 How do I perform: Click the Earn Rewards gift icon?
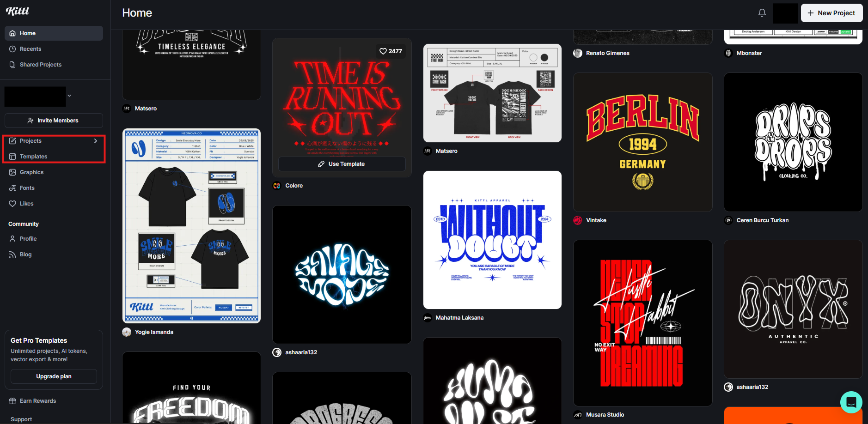(12, 401)
